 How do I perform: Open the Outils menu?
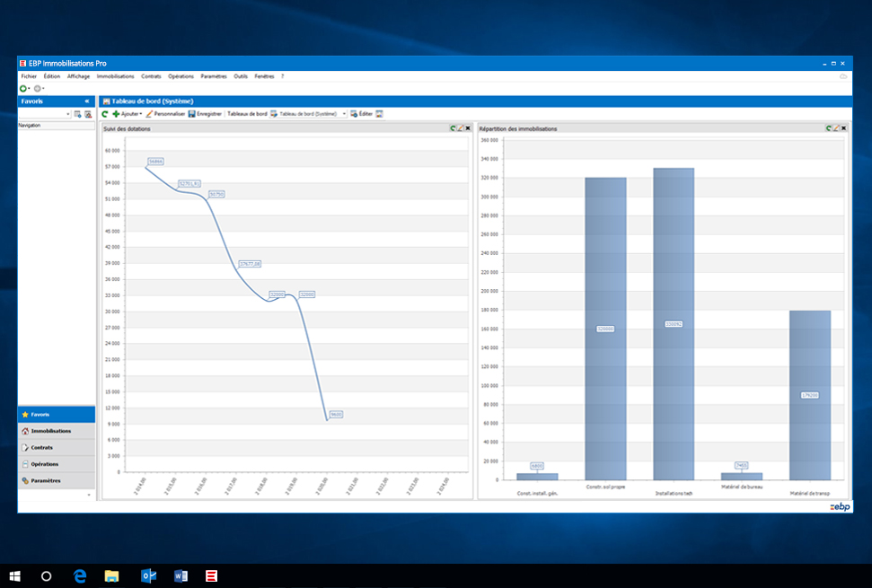(241, 76)
